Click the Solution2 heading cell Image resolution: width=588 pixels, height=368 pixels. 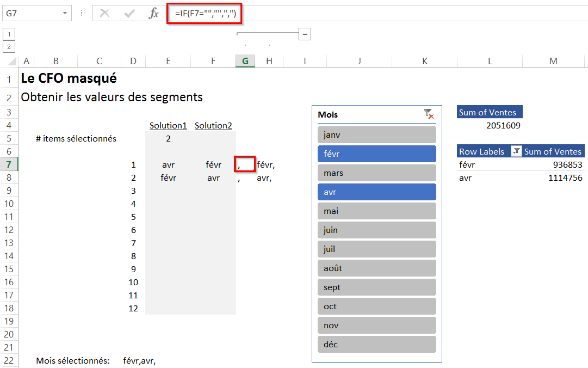[213, 125]
